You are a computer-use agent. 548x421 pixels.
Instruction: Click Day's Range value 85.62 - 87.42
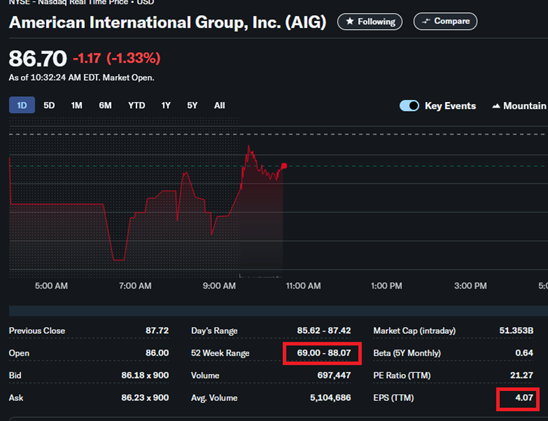(x=324, y=331)
